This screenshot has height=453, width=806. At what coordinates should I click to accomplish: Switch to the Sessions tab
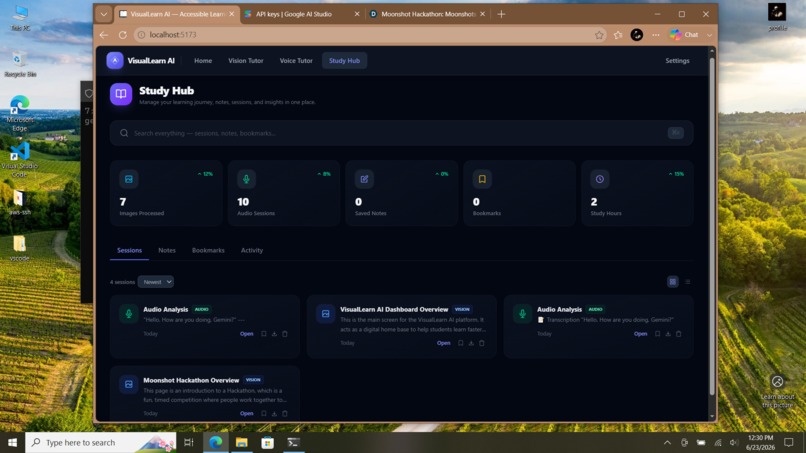point(130,250)
